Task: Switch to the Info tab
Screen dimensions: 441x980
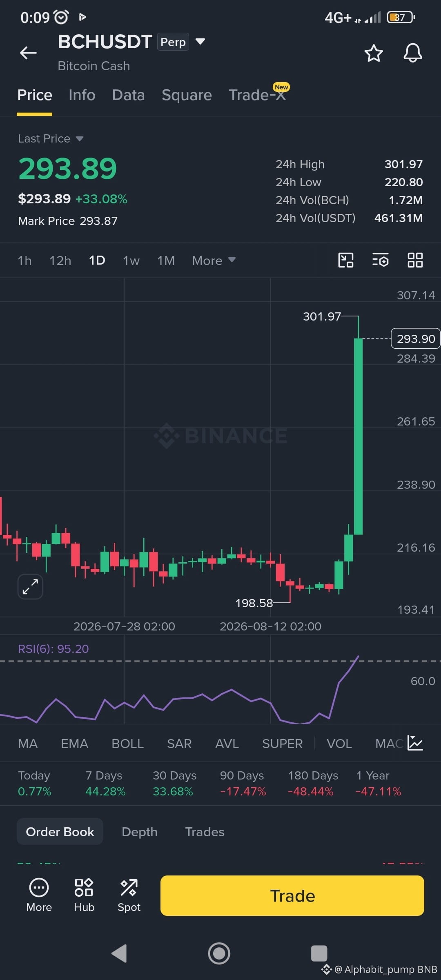Action: pyautogui.click(x=82, y=95)
